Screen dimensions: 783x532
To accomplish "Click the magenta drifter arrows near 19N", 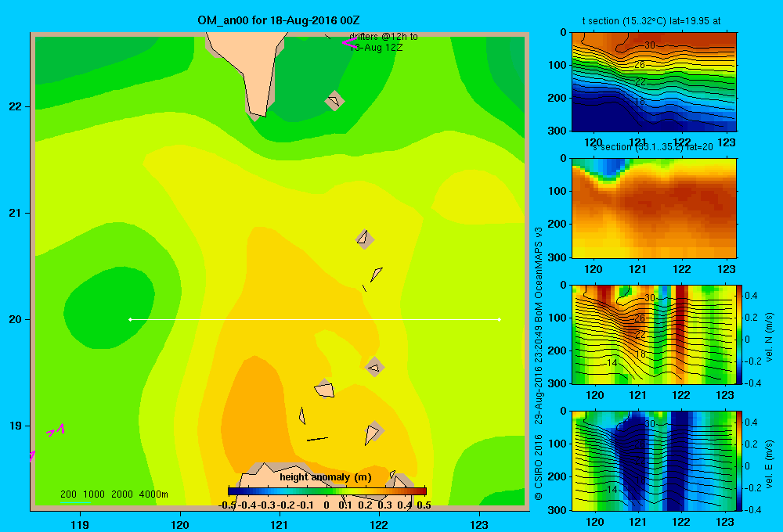I will pyautogui.click(x=56, y=430).
